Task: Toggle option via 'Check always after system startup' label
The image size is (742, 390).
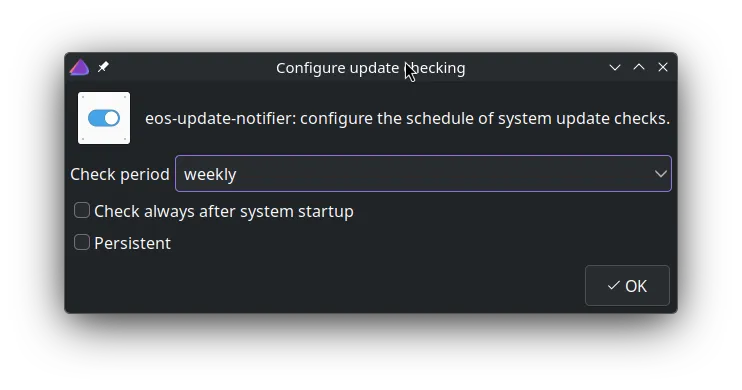Action: (x=224, y=211)
